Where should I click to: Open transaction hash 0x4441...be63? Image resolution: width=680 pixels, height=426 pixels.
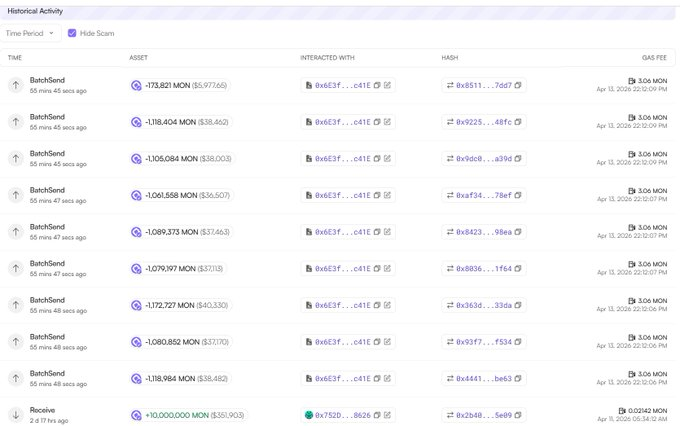[x=484, y=379]
